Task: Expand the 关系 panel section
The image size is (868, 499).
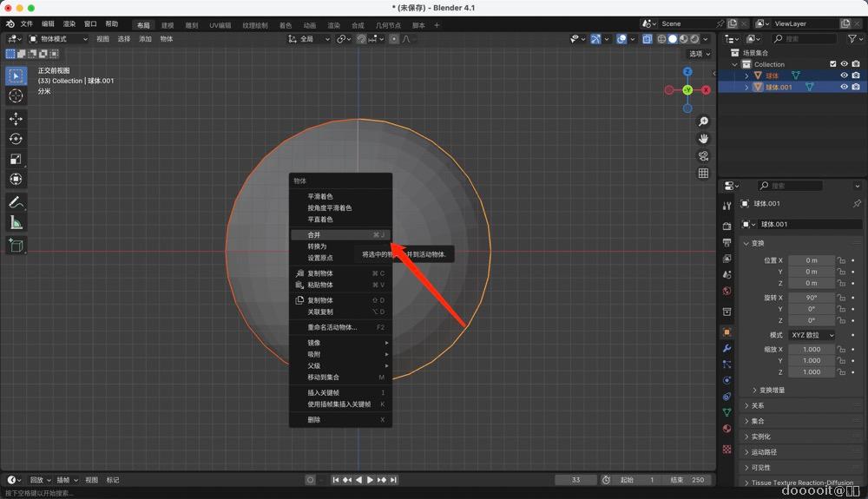Action: tap(758, 405)
